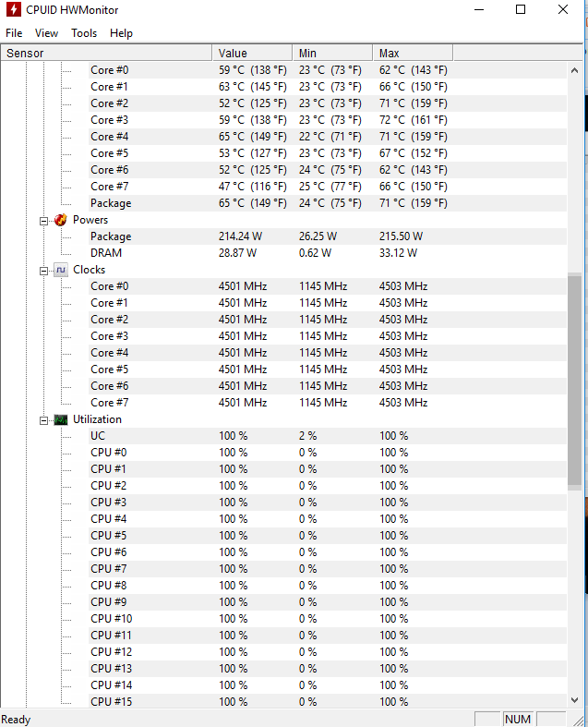
Task: Click the Clocks waveform icon
Action: pyautogui.click(x=61, y=270)
